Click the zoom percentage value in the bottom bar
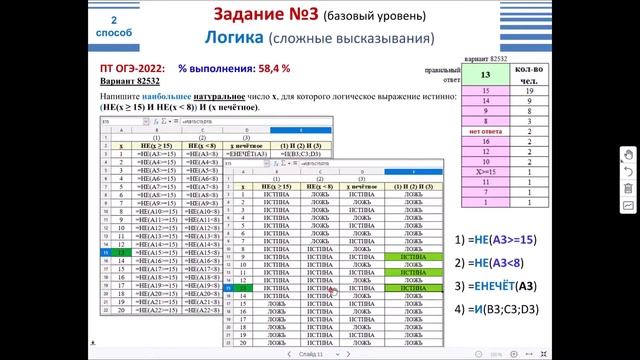Viewport: 640px width, 360px height. tap(496, 354)
